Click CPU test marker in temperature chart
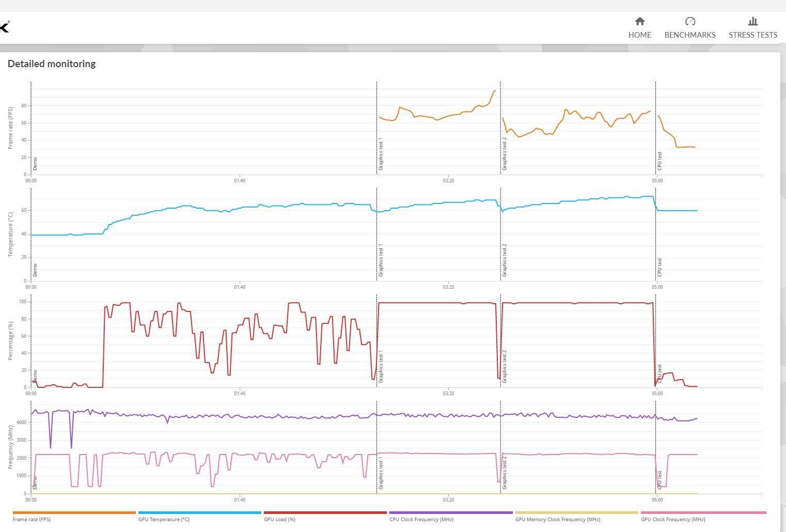Viewport: 786px width, 532px height. coord(660,268)
